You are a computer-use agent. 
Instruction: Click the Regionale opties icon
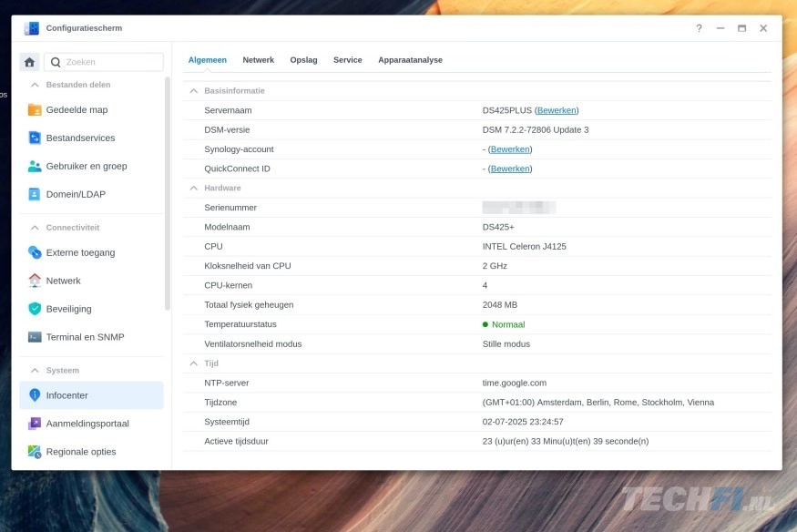(35, 452)
